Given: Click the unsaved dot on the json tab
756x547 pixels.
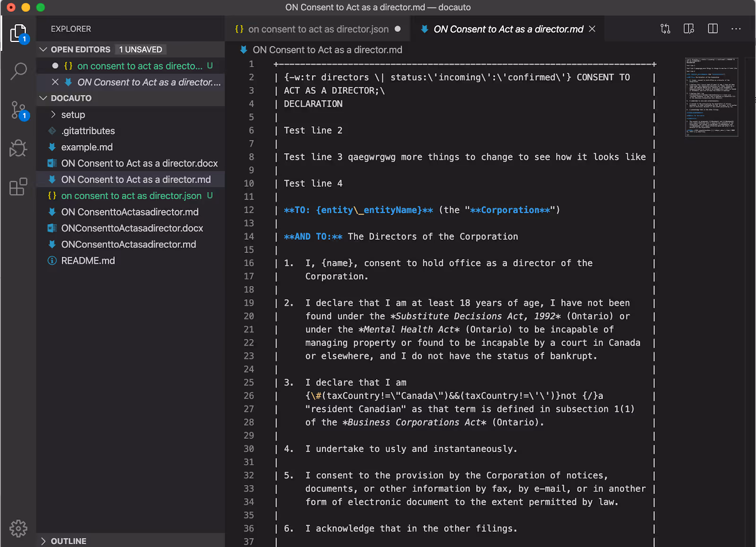Looking at the screenshot, I should pos(397,29).
